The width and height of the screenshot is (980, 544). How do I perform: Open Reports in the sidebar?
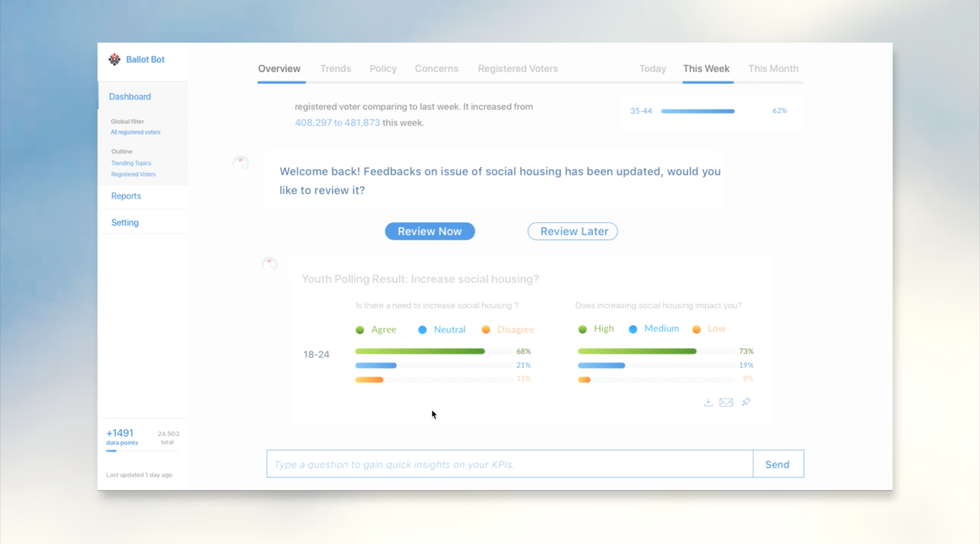(x=126, y=196)
